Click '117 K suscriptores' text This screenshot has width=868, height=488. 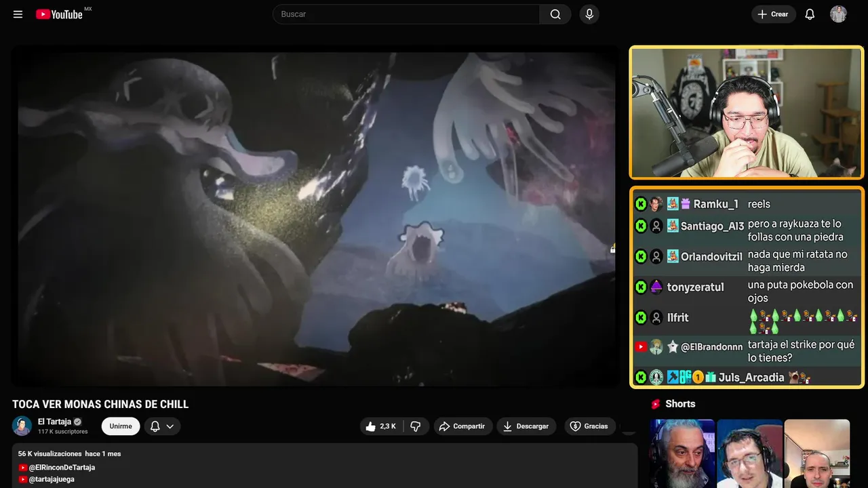(x=63, y=432)
